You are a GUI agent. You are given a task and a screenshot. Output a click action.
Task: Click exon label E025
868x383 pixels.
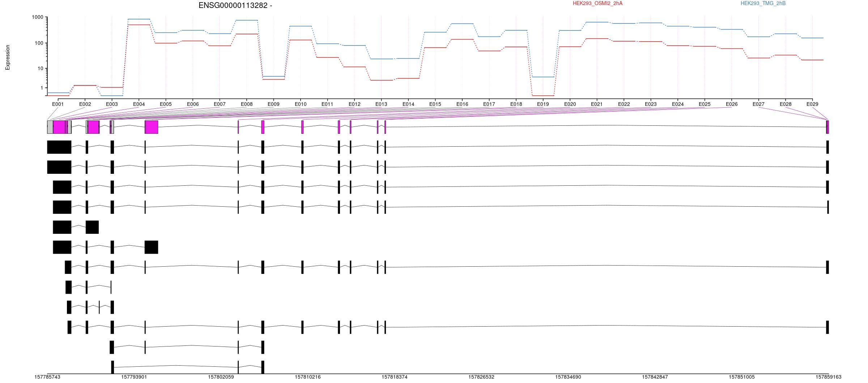pyautogui.click(x=705, y=104)
